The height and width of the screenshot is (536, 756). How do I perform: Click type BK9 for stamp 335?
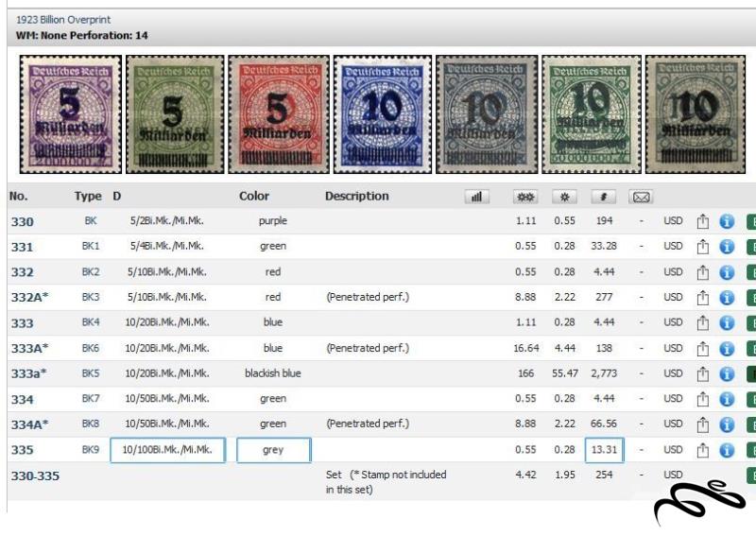pos(91,450)
